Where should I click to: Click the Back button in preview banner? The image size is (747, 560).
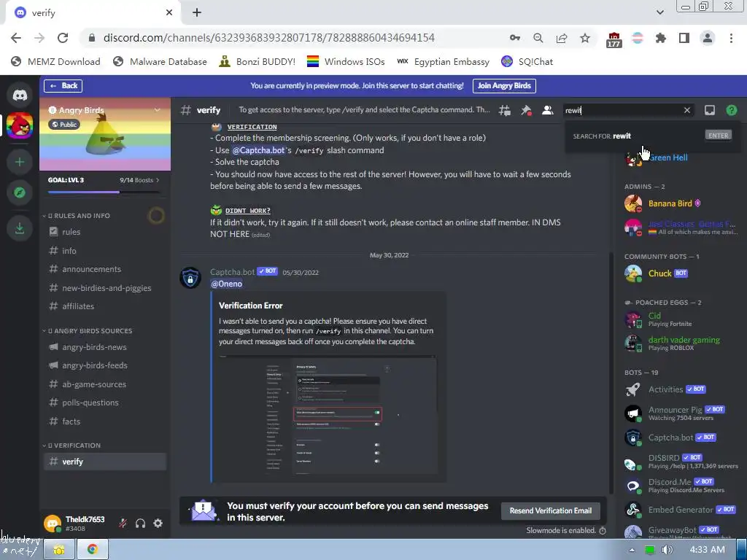point(63,86)
